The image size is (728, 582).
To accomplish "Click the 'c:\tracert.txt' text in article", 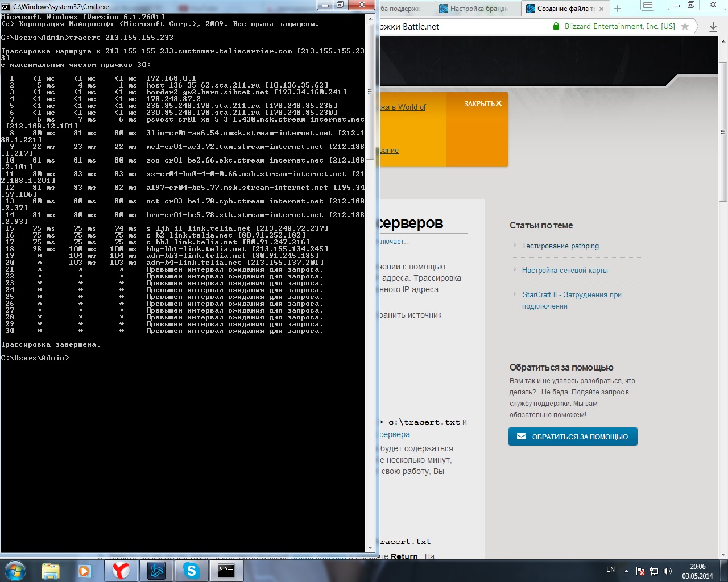I will [424, 422].
